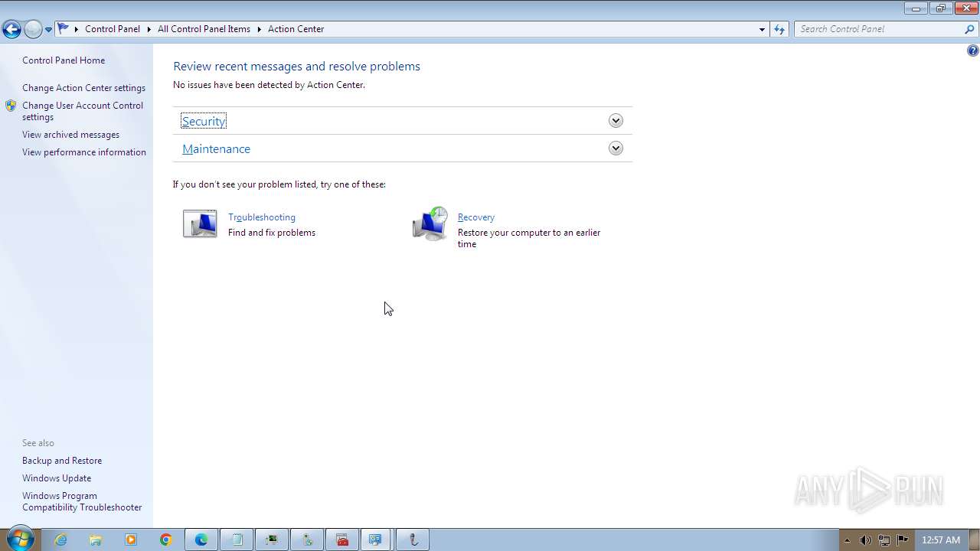Screen dimensions: 980x551
Task: Click the Back navigation arrow
Action: coord(11,29)
